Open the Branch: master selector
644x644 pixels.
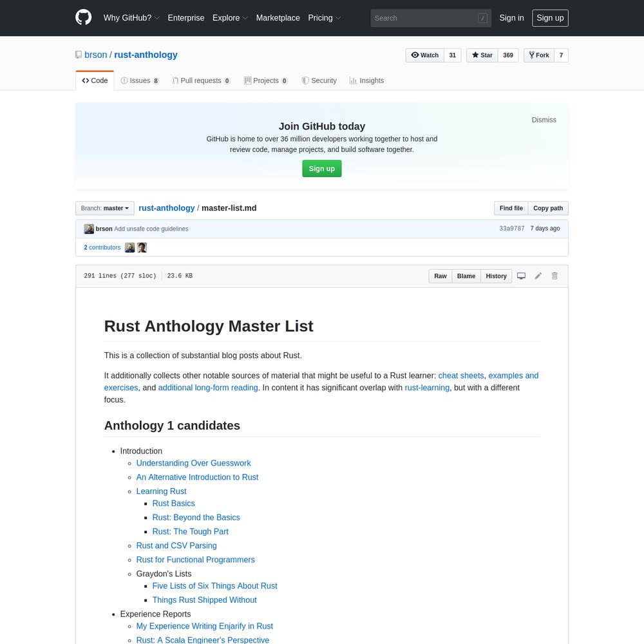[105, 208]
